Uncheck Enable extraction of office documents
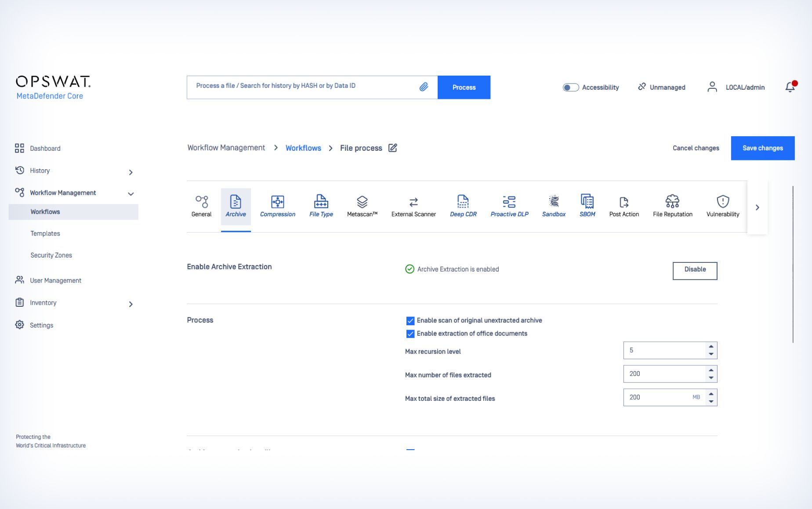 coord(410,334)
